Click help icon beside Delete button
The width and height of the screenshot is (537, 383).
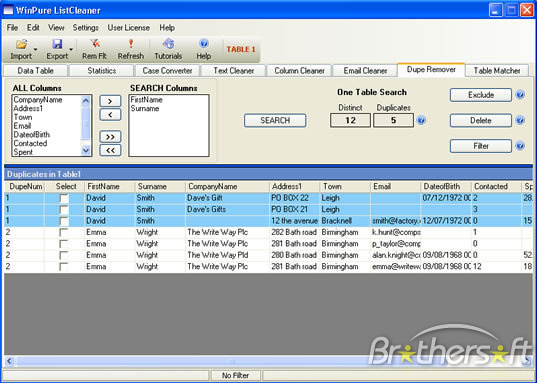[x=520, y=120]
